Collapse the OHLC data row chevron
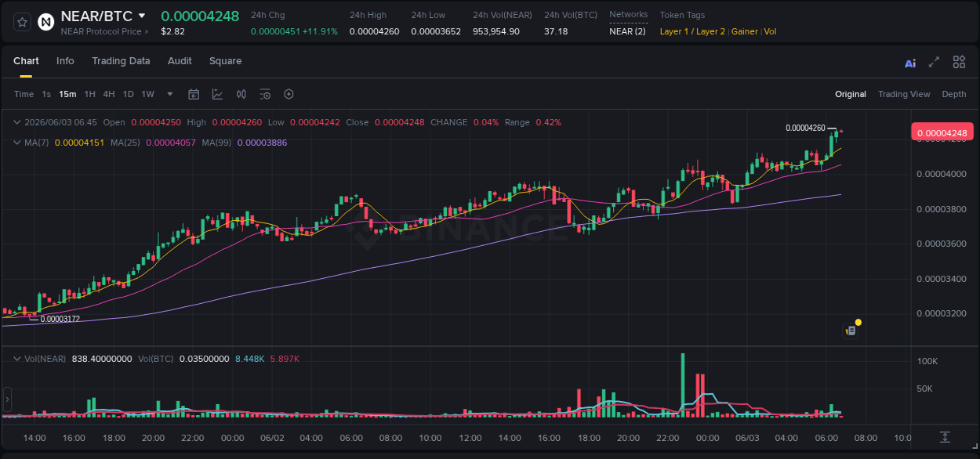The height and width of the screenshot is (459, 980). point(16,122)
